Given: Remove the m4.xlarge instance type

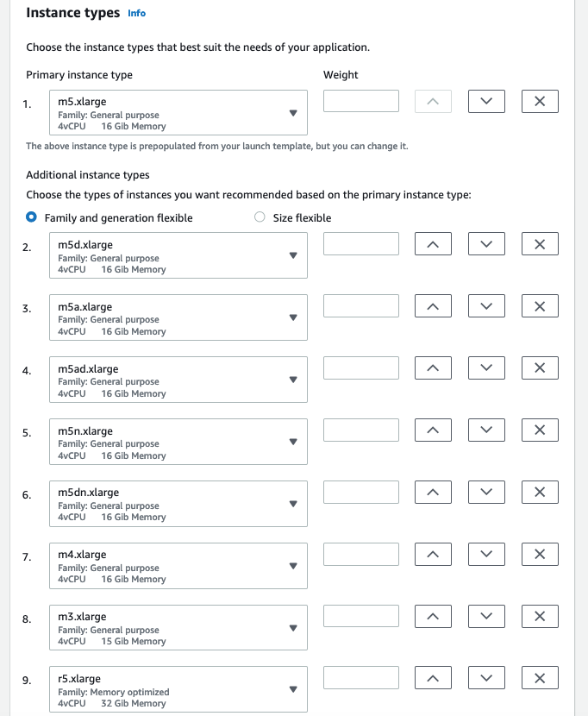Looking at the screenshot, I should (x=539, y=554).
